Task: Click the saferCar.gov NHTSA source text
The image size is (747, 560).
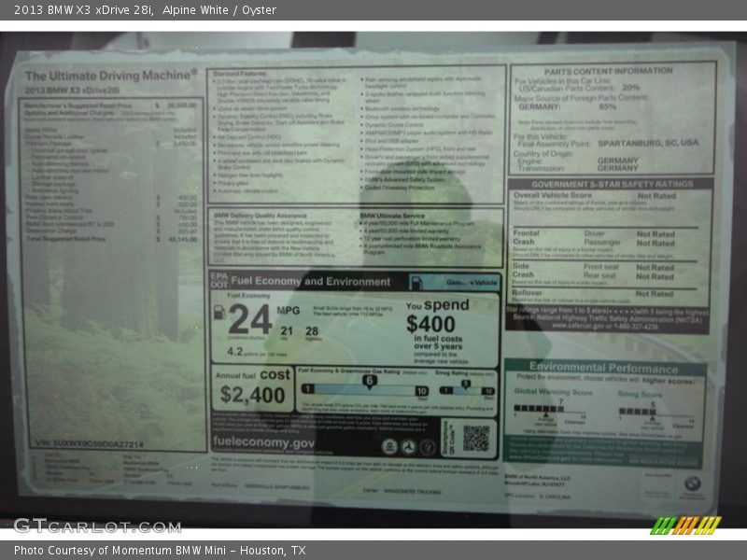Action: (x=607, y=323)
